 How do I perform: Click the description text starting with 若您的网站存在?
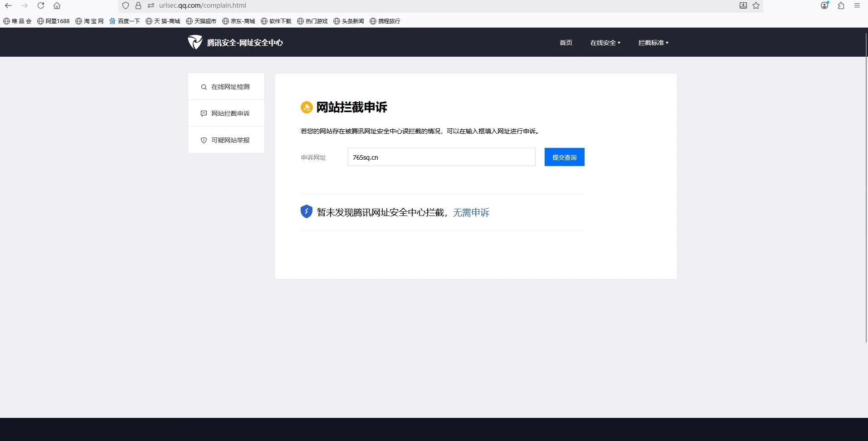tap(420, 131)
